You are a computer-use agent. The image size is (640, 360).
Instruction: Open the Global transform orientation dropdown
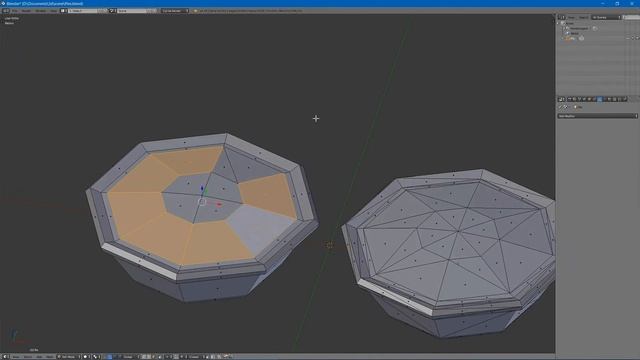tap(131, 356)
